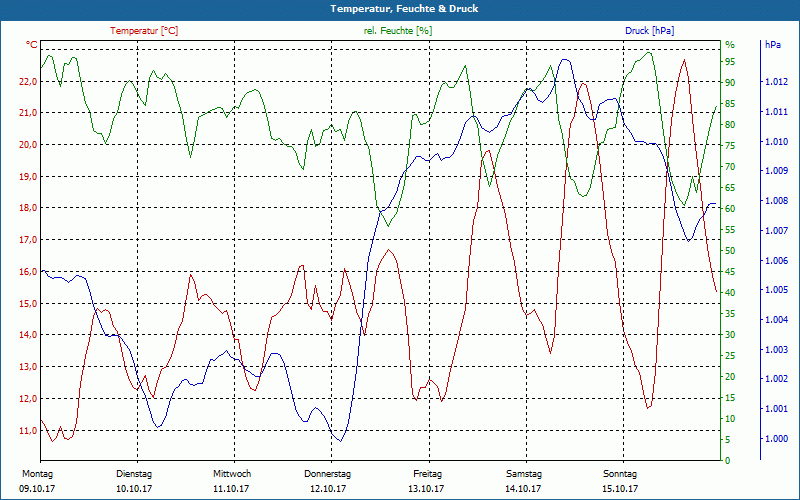Click the 'Sonntag' day label
Viewport: 800px width, 500px height.
tap(620, 474)
